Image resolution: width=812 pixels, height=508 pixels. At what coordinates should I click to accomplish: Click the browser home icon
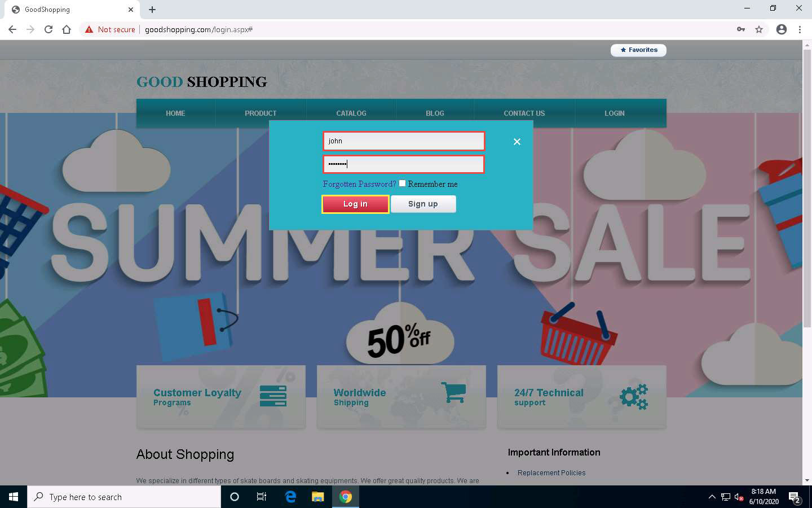[67, 29]
